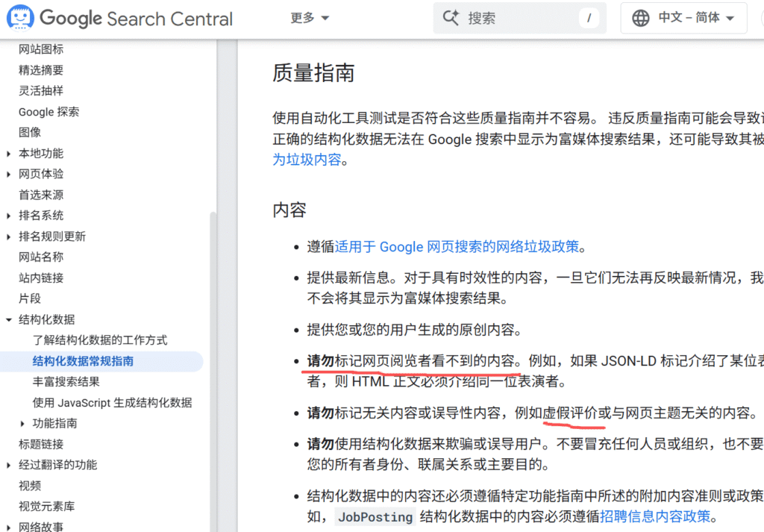
Task: Open 使用 JavaScript 生成结构化数据 page
Action: click(112, 402)
